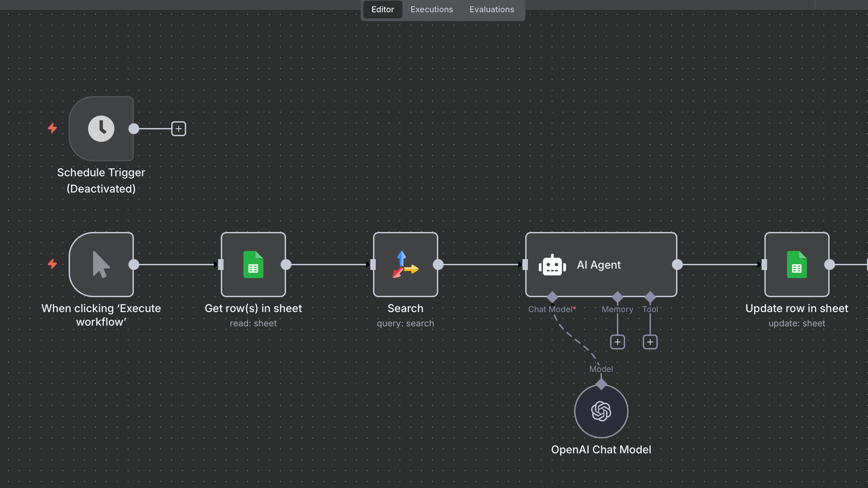The image size is (868, 488).
Task: Click the Chat Model connector diamond on AI Agent
Action: click(x=552, y=297)
